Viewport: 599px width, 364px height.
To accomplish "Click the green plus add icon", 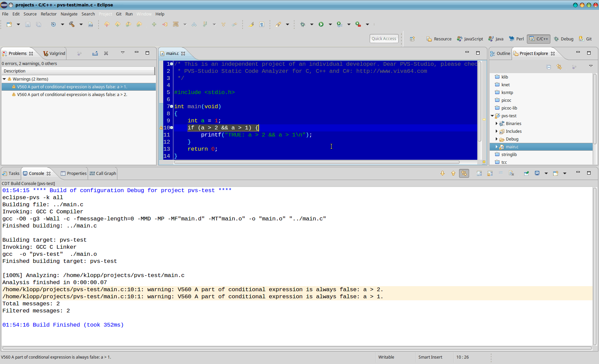I will tap(154, 24).
